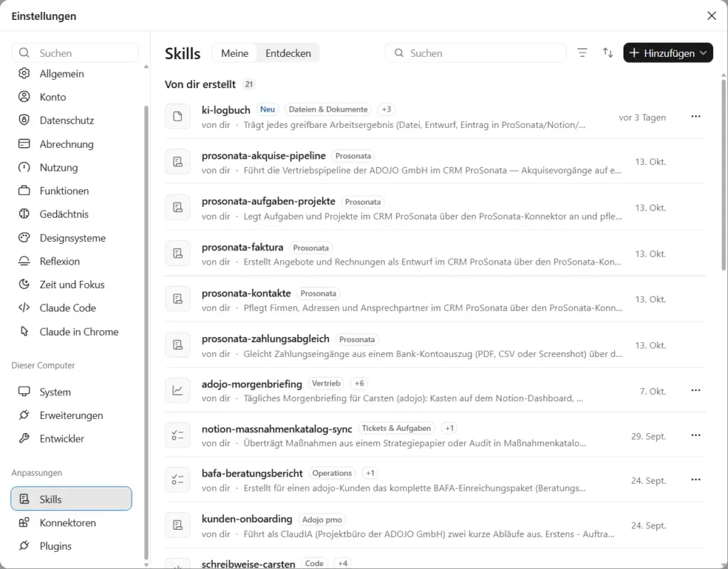Open more options for notion-massnahmenkatalog-sync
728x569 pixels.
[695, 435]
